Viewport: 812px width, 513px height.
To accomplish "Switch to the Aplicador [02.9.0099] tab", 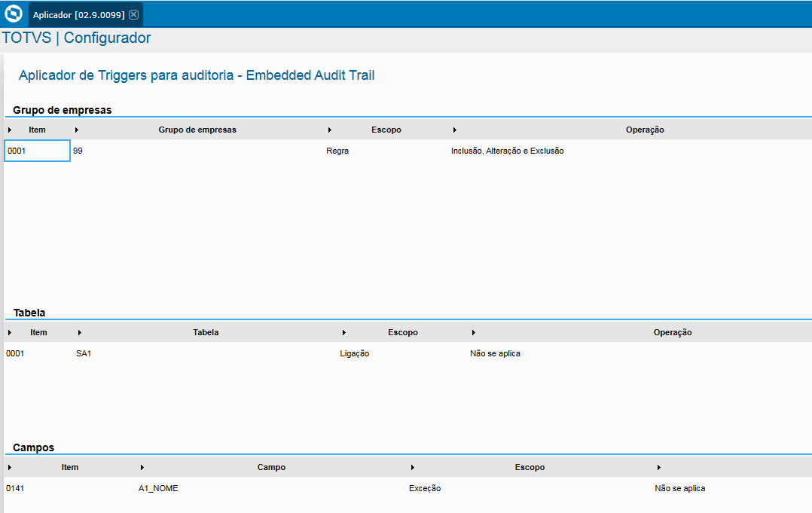I will pyautogui.click(x=73, y=14).
